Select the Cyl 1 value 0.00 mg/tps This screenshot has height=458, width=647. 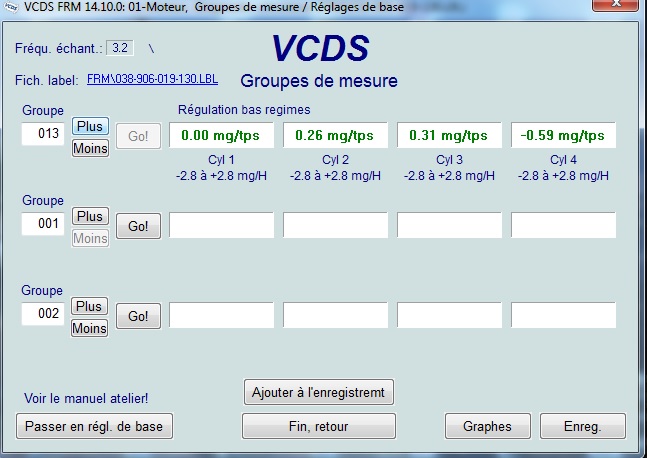(221, 135)
